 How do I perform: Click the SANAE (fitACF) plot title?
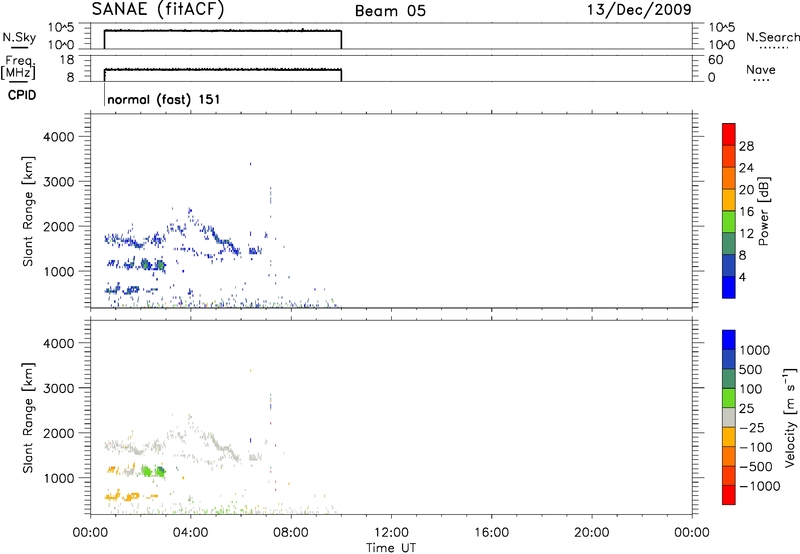(x=158, y=9)
